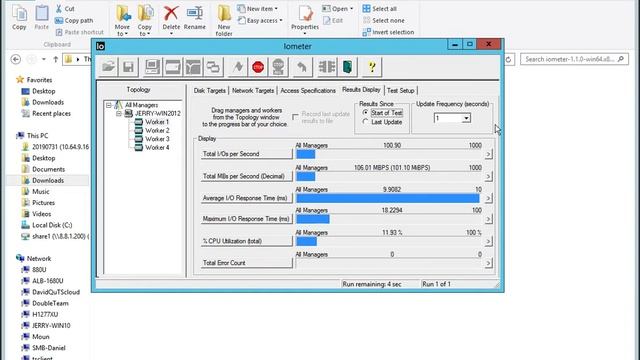Switch to the Network Targets tab
The image size is (640, 360).
(253, 91)
